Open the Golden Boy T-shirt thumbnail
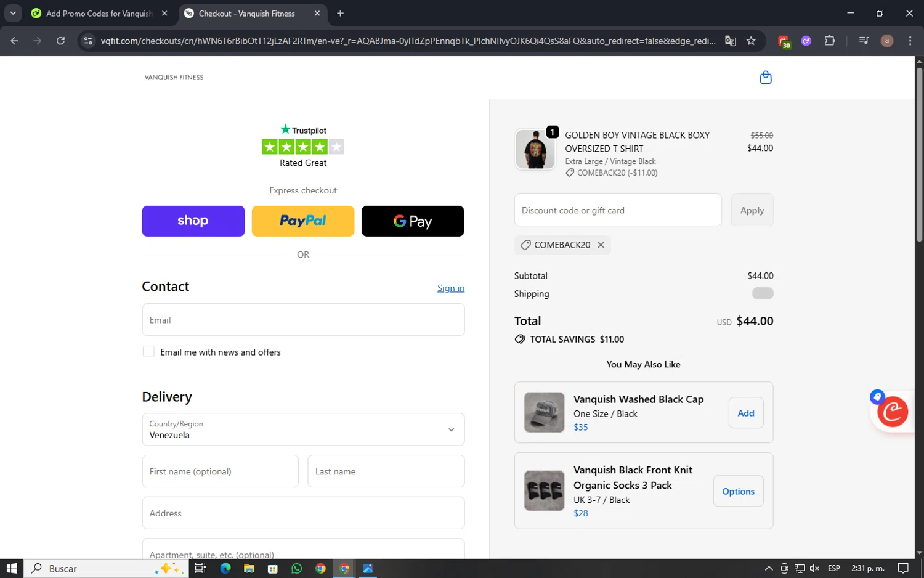 tap(535, 149)
